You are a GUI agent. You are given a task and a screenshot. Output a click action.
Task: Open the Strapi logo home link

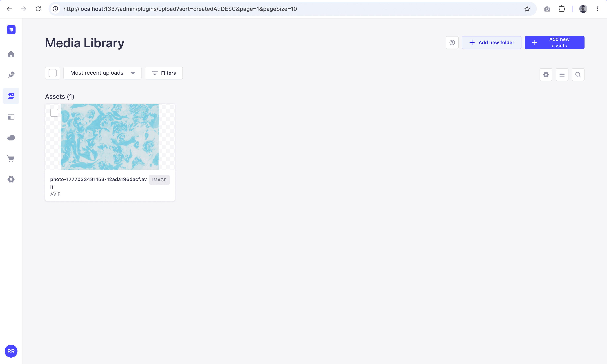[x=11, y=30]
